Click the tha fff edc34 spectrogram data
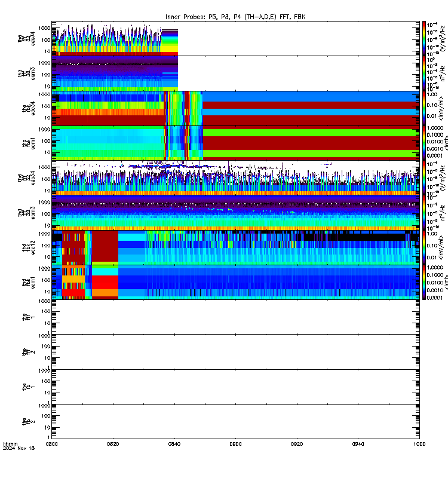Viewport: 448px width, 478px height. (115, 39)
